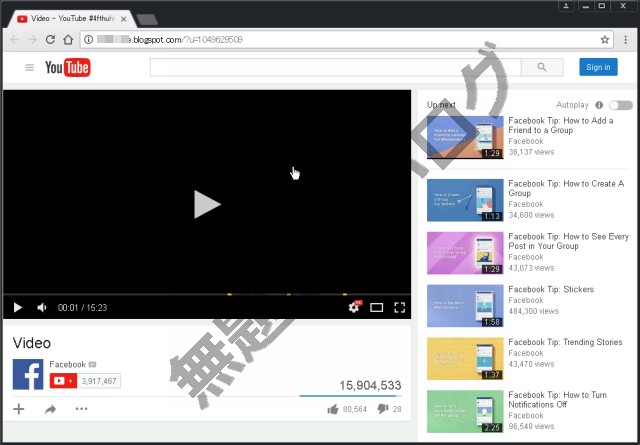Open the More three-dot options

(82, 409)
